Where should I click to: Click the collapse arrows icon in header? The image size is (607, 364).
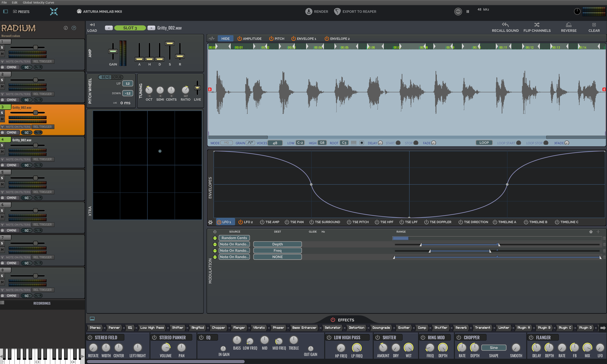tap(54, 12)
